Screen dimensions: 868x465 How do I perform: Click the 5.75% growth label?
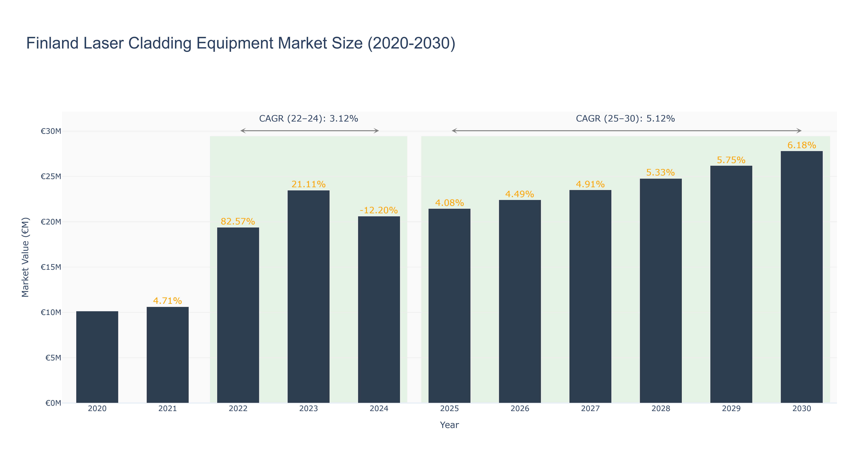point(731,160)
